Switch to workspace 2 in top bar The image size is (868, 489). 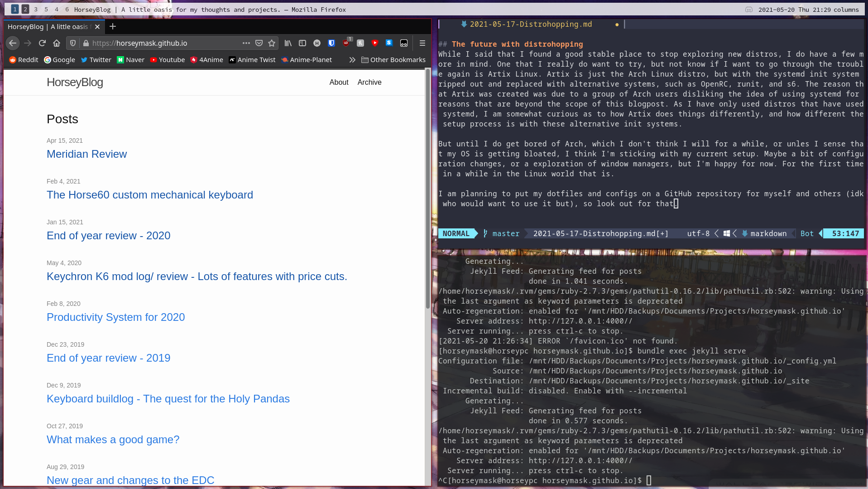click(25, 9)
